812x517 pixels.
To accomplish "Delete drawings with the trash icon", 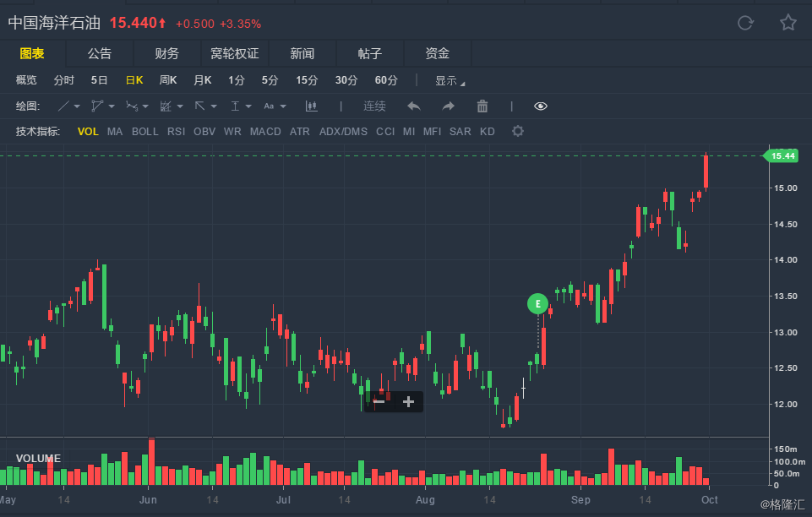I will pyautogui.click(x=482, y=106).
